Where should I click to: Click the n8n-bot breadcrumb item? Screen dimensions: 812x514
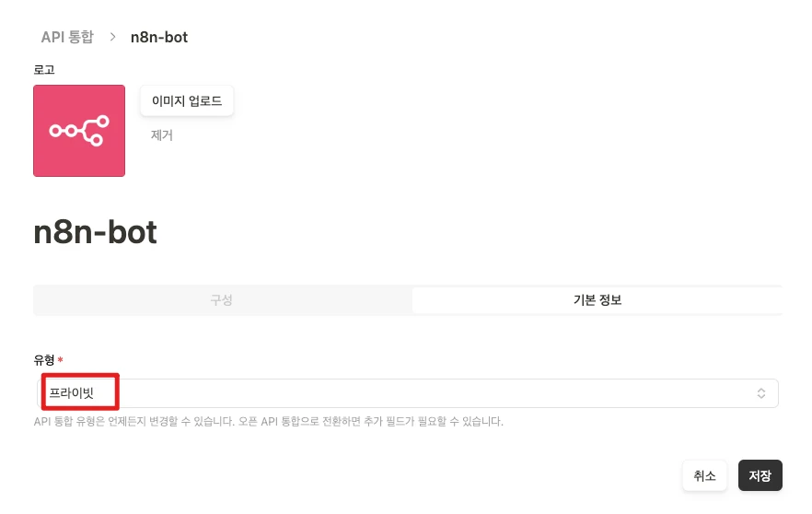click(x=159, y=37)
